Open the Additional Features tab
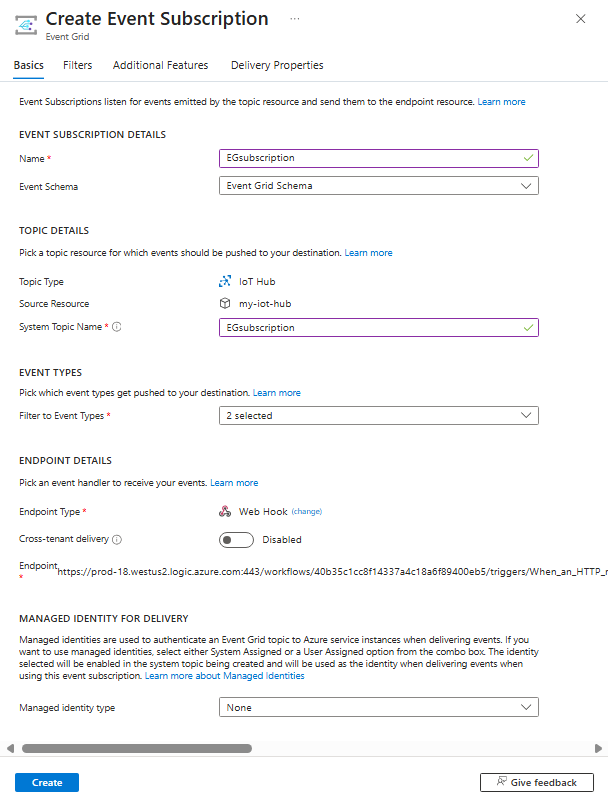608x807 pixels. [x=160, y=65]
